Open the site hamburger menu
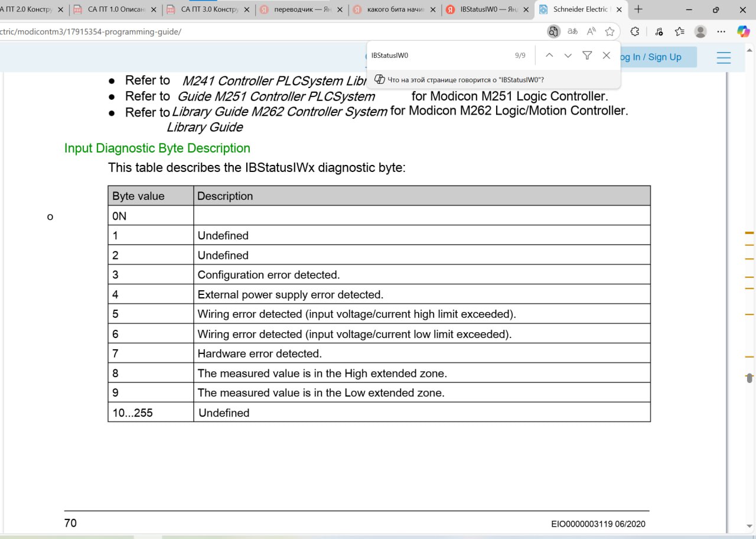 [x=724, y=57]
